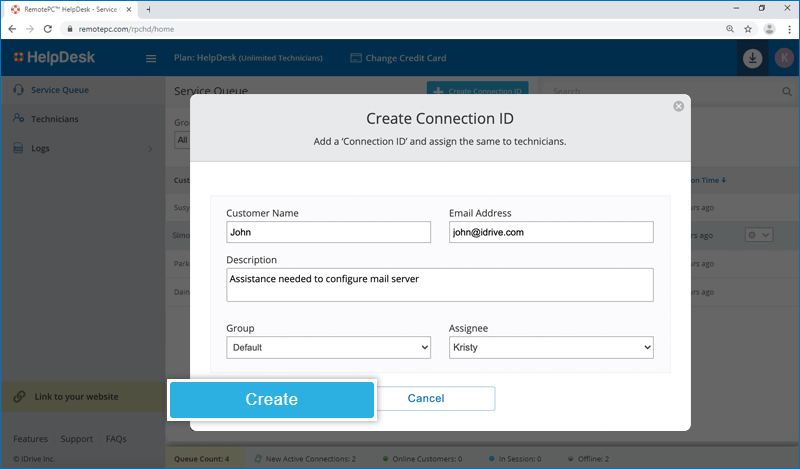Open Service Queue in the sidebar
This screenshot has width=800, height=469.
60,90
